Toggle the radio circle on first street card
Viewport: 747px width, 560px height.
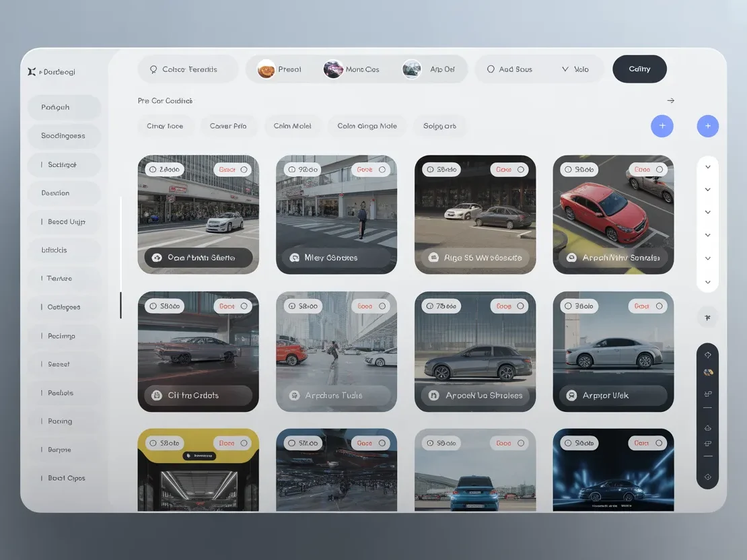tap(244, 170)
